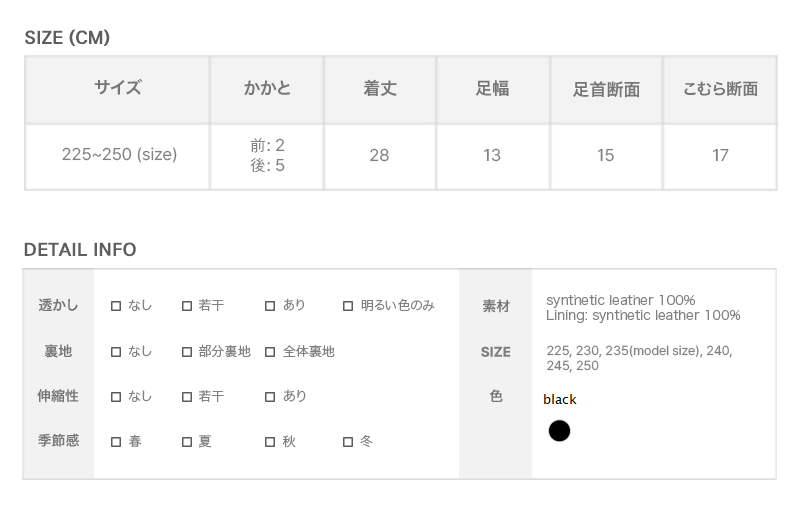Tick the 明るい色のみ checkbox
Screen dimensions: 800x528
[348, 306]
